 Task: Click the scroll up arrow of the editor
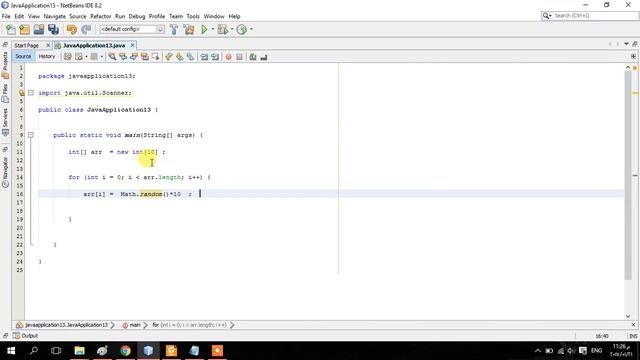(628, 67)
